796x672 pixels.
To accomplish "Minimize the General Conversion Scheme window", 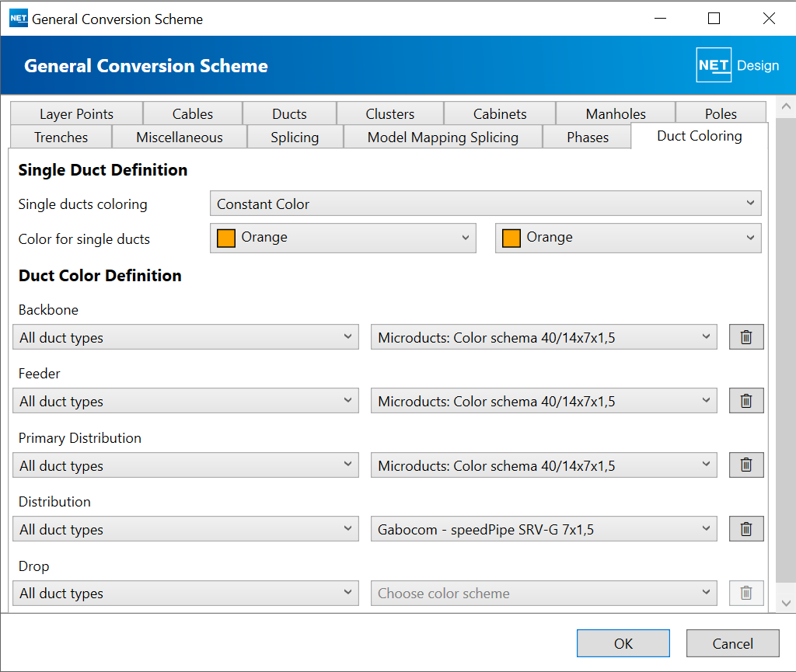I will pyautogui.click(x=660, y=19).
